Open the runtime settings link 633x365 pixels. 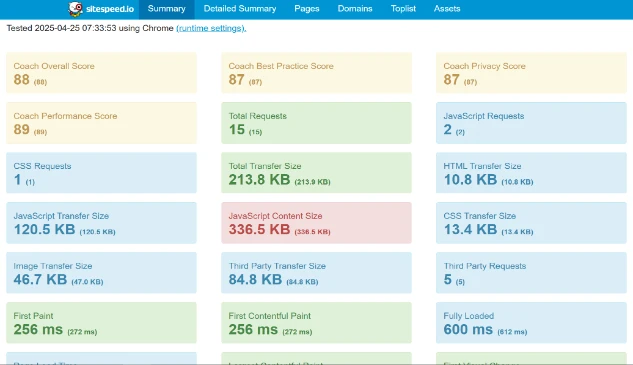[211, 28]
